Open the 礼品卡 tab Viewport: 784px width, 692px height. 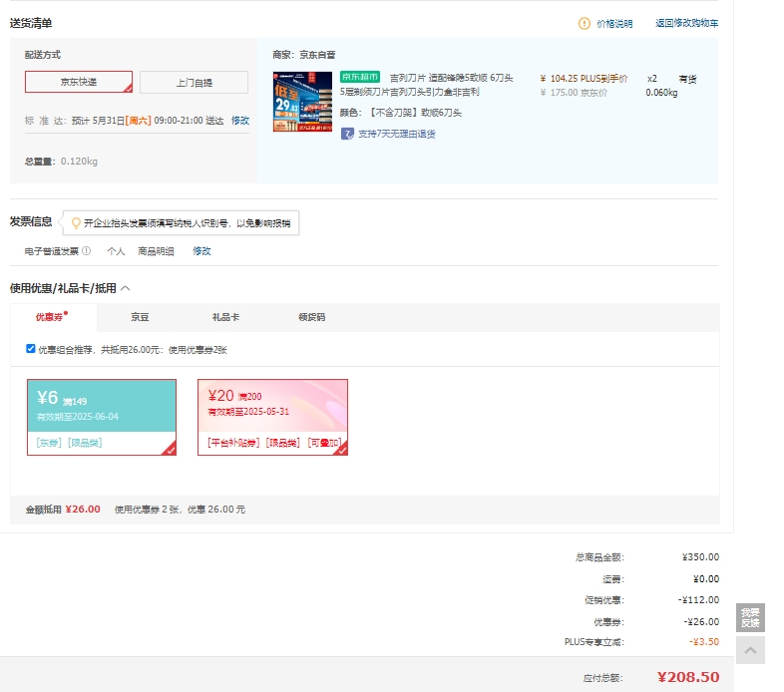[225, 317]
